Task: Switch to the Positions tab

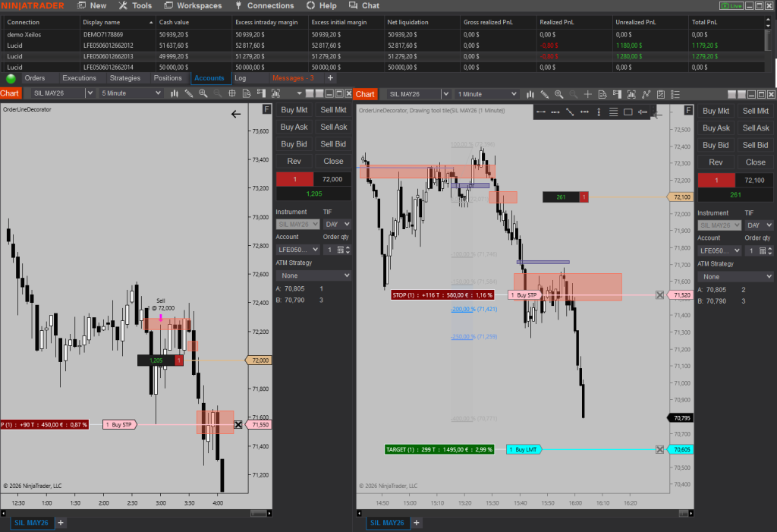Action: pyautogui.click(x=168, y=78)
